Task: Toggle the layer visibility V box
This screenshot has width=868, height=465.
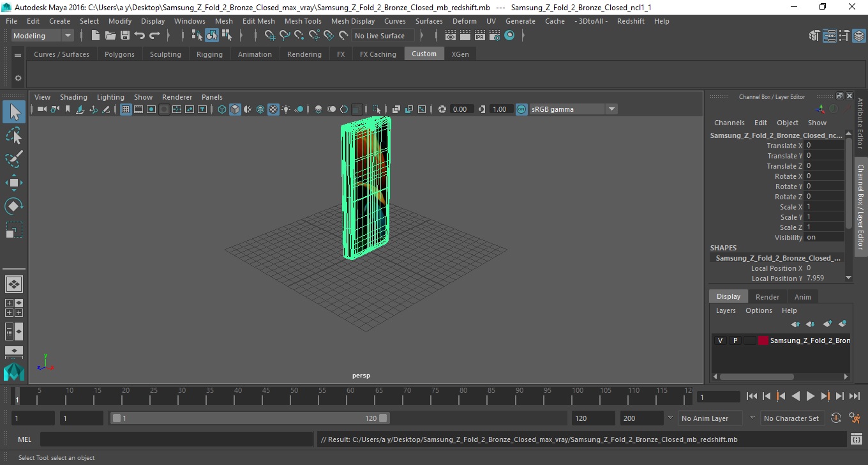Action: tap(720, 340)
